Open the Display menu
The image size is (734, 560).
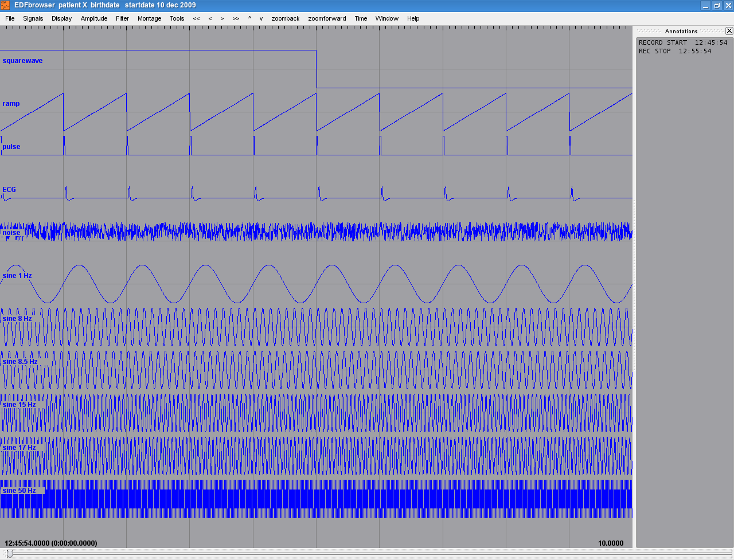[x=62, y=18]
